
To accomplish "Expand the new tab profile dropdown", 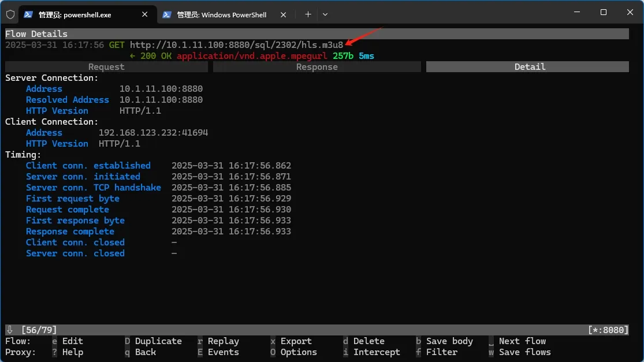I will click(x=325, y=14).
